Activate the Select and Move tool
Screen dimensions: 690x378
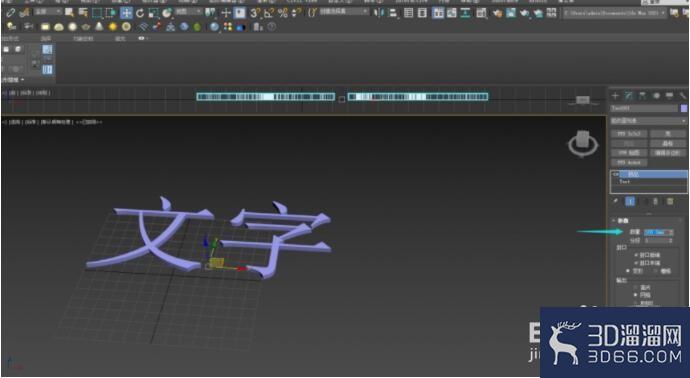(126, 13)
